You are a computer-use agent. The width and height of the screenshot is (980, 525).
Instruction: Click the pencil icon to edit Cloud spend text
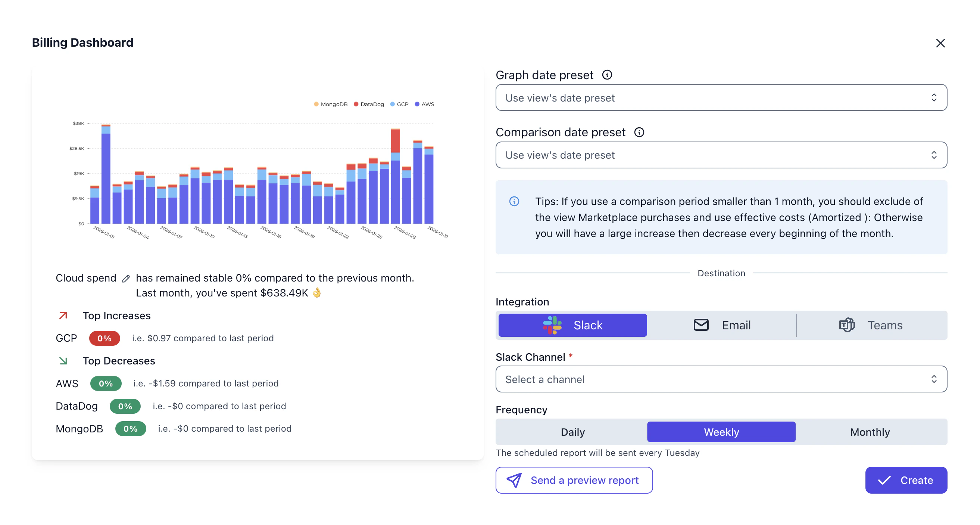pyautogui.click(x=126, y=279)
